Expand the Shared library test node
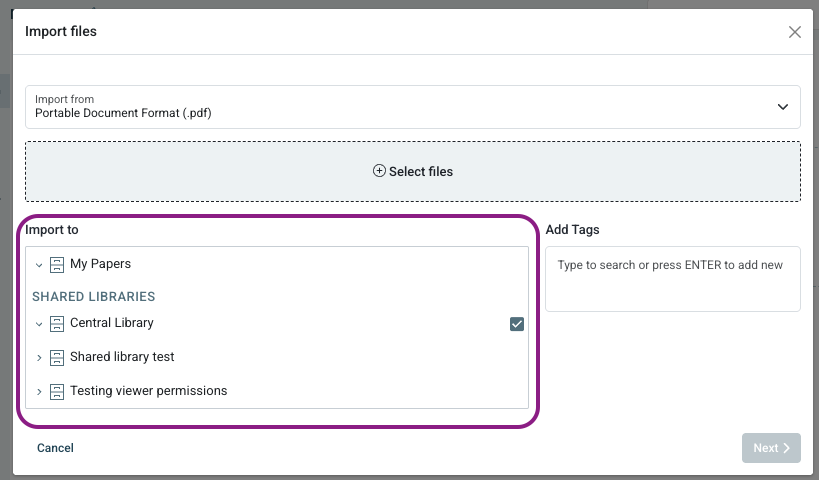The image size is (819, 480). (x=39, y=358)
